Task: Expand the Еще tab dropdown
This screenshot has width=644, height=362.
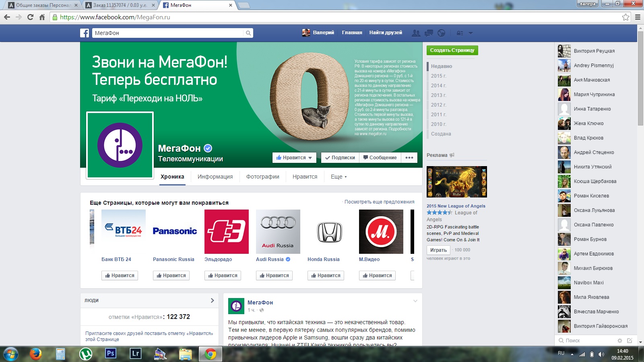Action: pyautogui.click(x=339, y=177)
